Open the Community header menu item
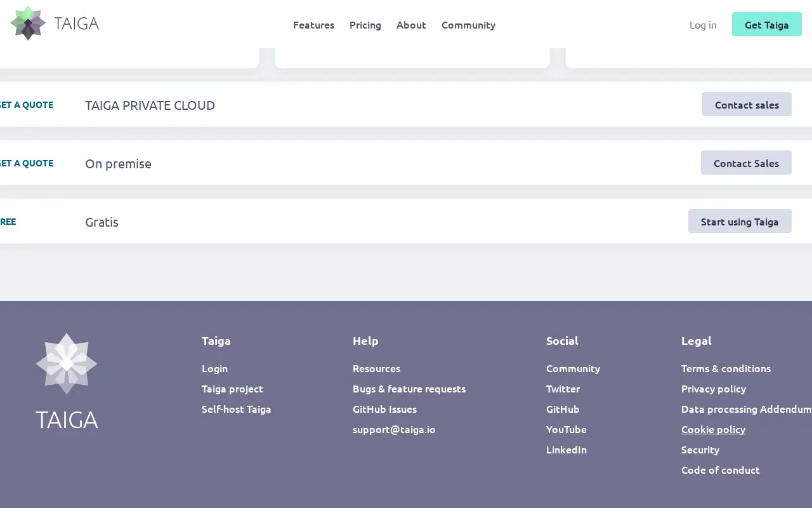The image size is (812, 508). click(468, 25)
